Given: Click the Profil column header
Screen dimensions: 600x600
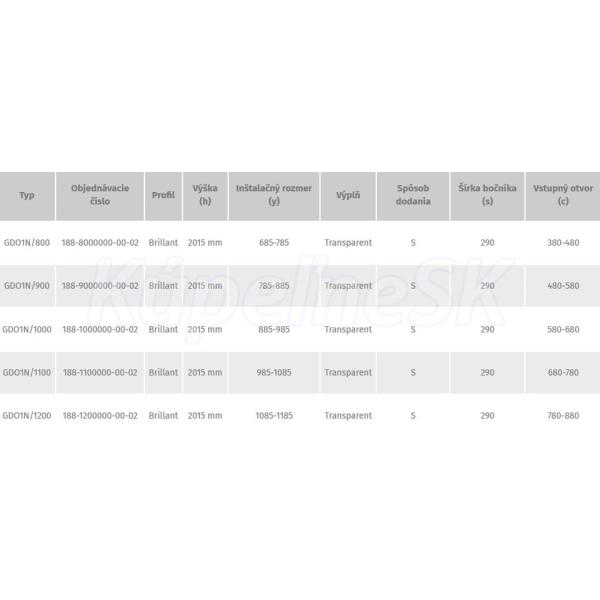Looking at the screenshot, I should (x=163, y=196).
